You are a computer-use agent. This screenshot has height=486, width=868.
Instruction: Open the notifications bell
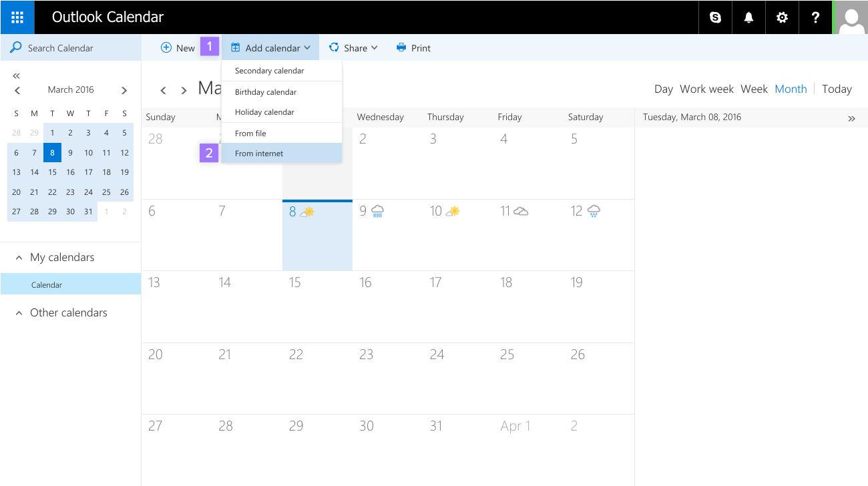tap(748, 17)
